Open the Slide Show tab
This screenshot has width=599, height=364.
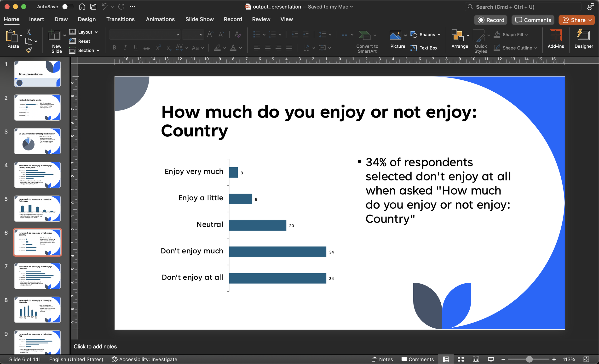tap(199, 19)
